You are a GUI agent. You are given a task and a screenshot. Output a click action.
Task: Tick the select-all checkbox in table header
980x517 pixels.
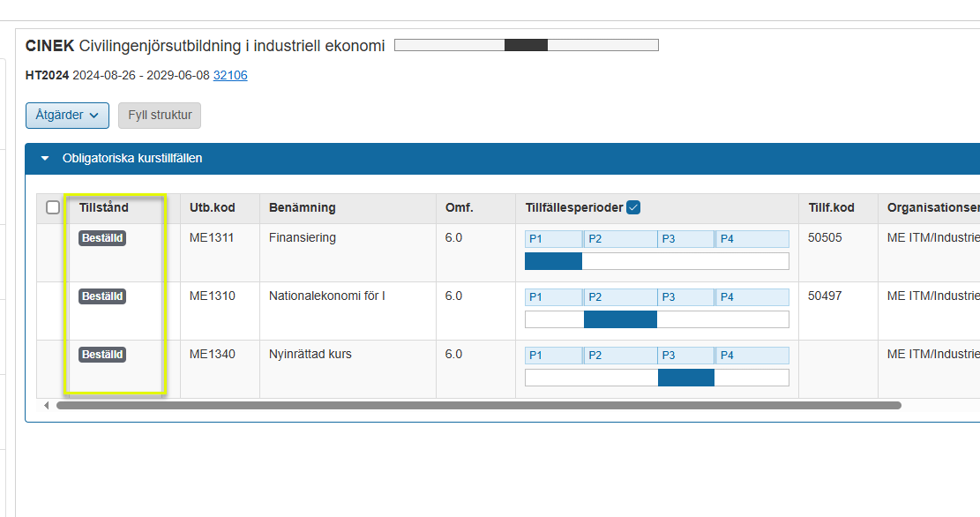click(x=53, y=208)
